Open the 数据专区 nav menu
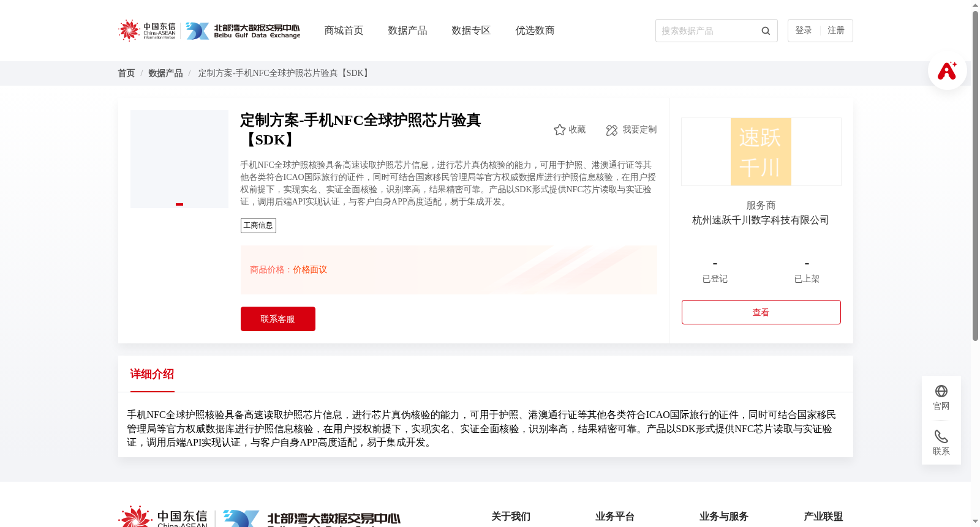The image size is (980, 527). pyautogui.click(x=471, y=31)
